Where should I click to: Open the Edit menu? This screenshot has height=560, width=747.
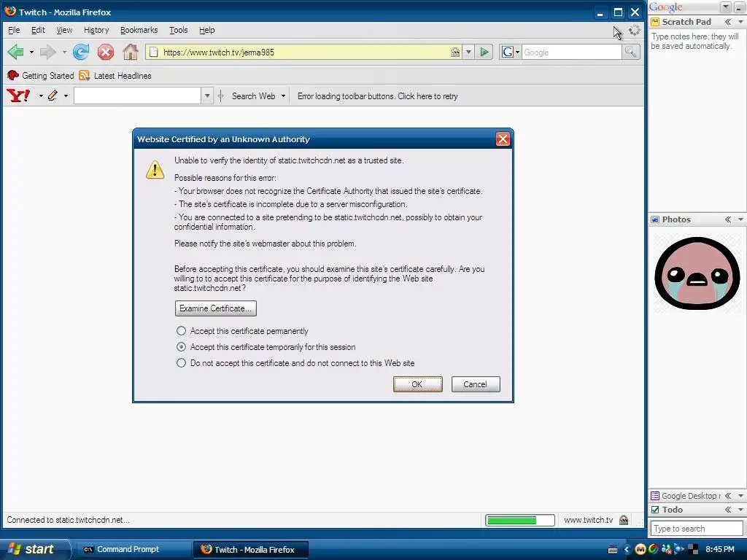click(x=38, y=30)
